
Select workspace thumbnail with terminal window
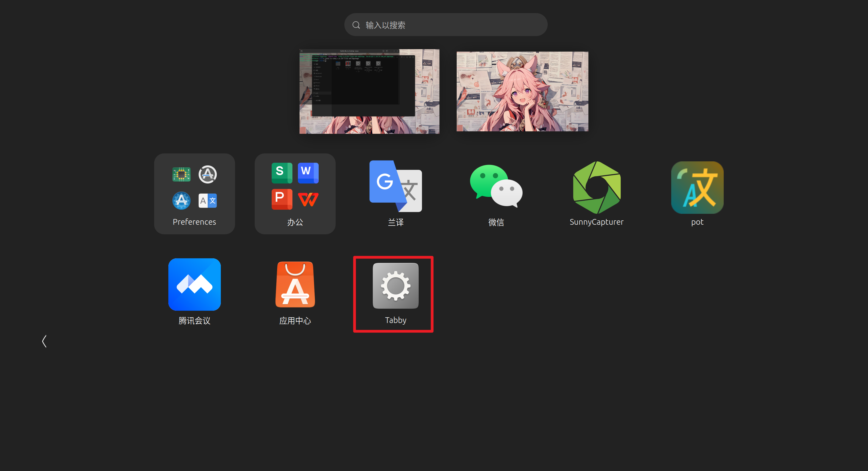point(369,91)
